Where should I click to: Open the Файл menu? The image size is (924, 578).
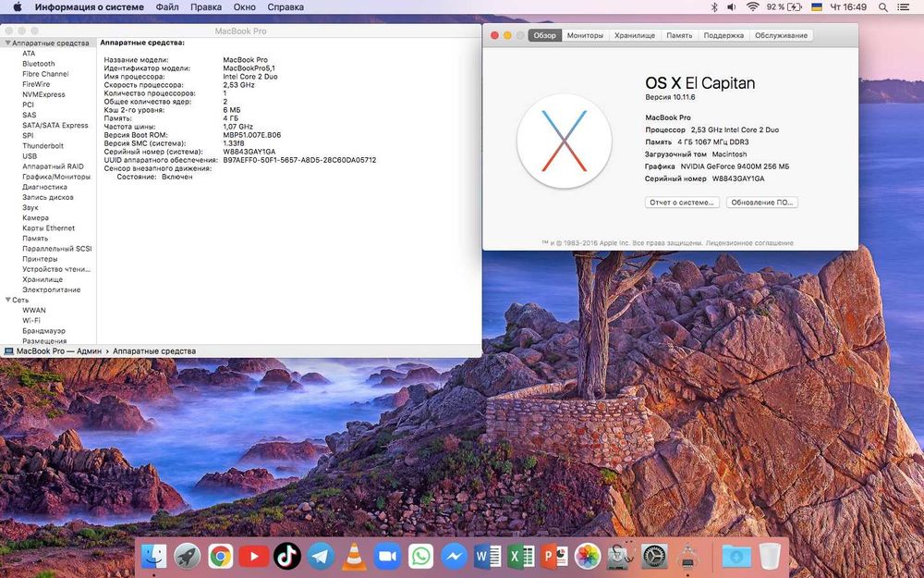[x=167, y=7]
